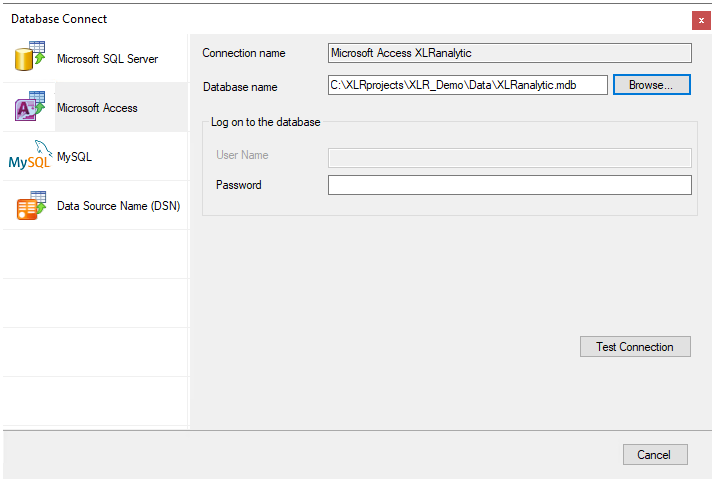
Task: Choose MySQL connection type label
Action: (x=74, y=157)
